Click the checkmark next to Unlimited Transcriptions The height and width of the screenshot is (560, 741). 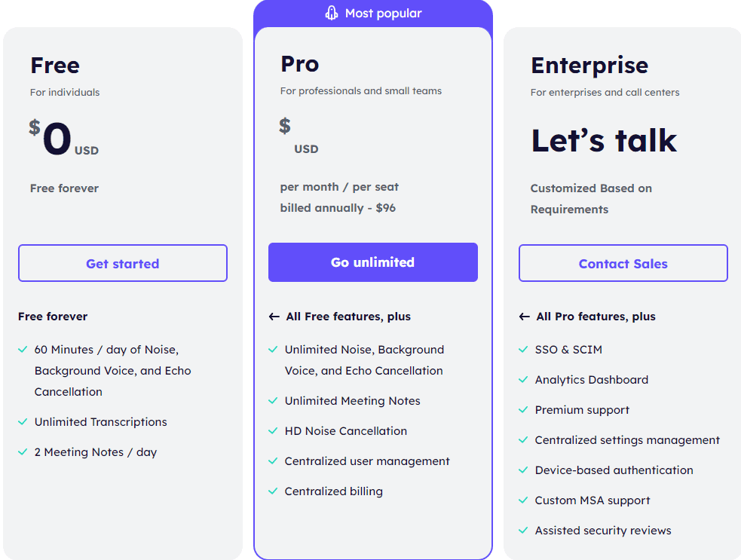point(23,421)
